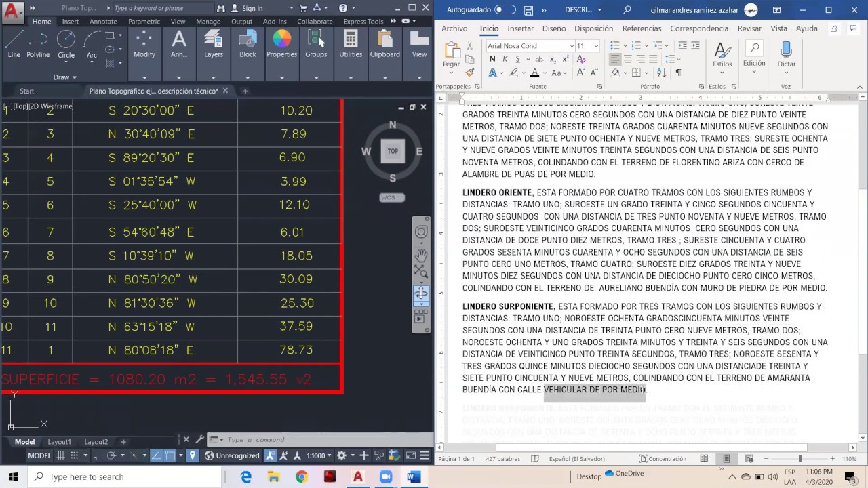Toggle clean screen in AutoCAD status bar
Viewport: 868px width, 488px height.
pyautogui.click(x=410, y=455)
